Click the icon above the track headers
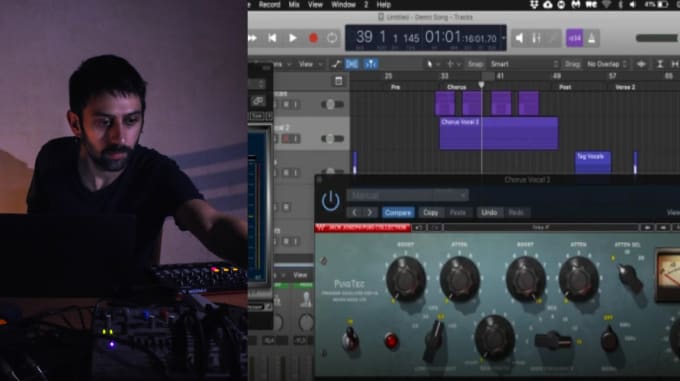The image size is (680, 381). tap(339, 81)
